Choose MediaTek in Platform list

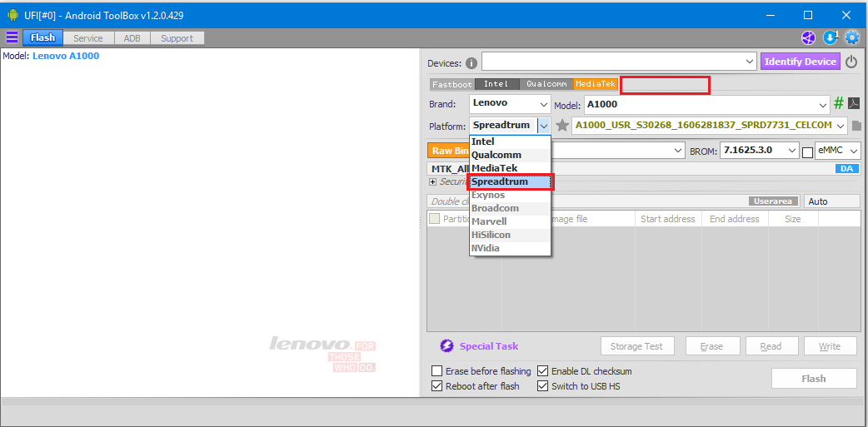coord(510,168)
